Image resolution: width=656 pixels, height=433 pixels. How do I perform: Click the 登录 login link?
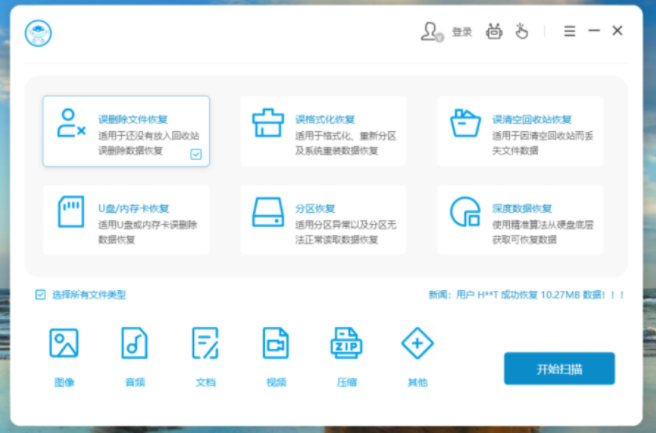click(462, 32)
